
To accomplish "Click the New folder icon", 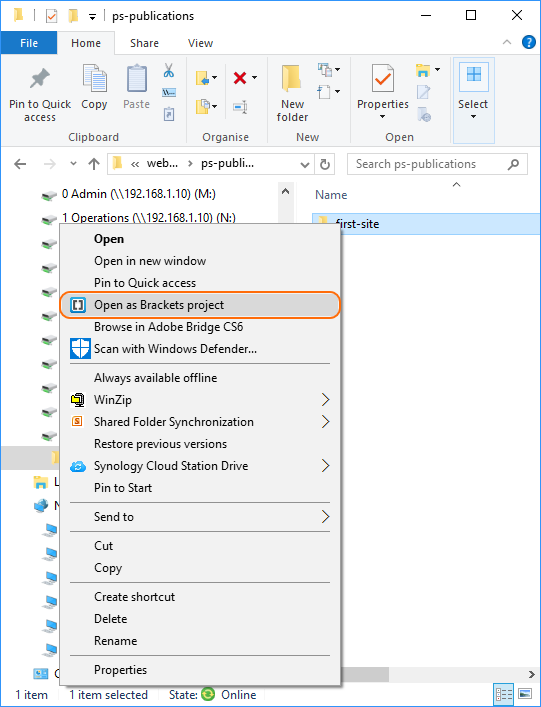I will (292, 79).
